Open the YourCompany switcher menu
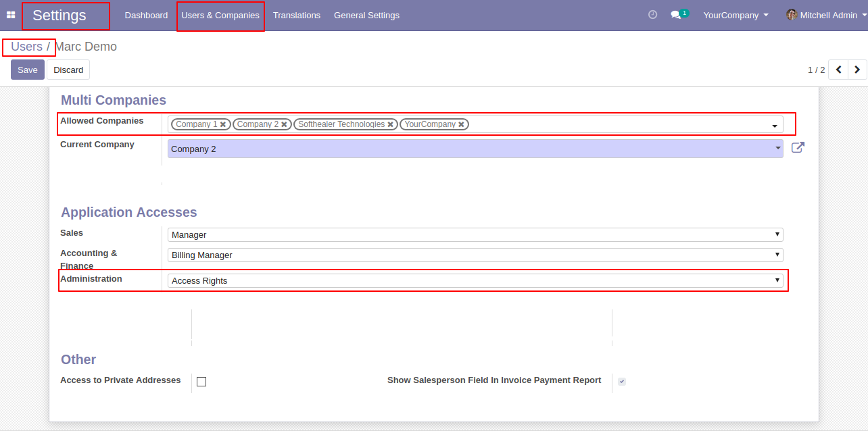This screenshot has width=868, height=431. [736, 15]
